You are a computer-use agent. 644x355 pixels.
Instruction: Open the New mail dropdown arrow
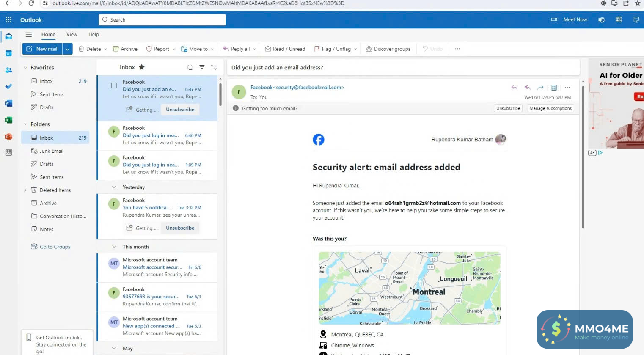pos(68,49)
